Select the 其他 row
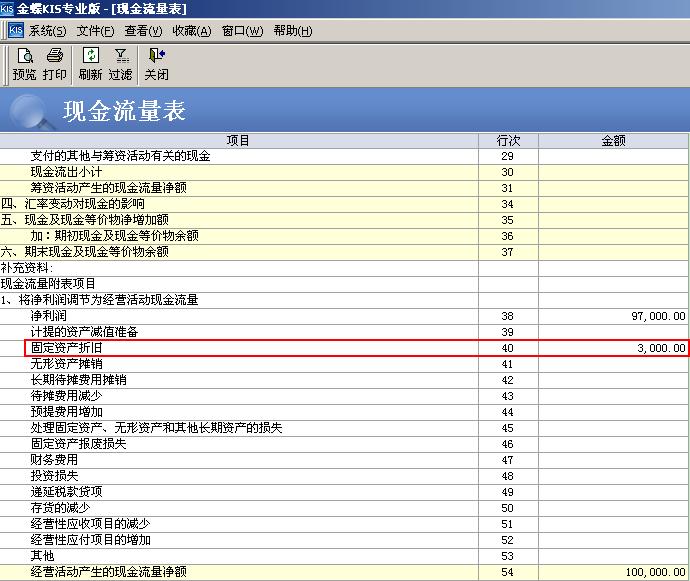Viewport: 690px width, 581px height. (x=344, y=556)
